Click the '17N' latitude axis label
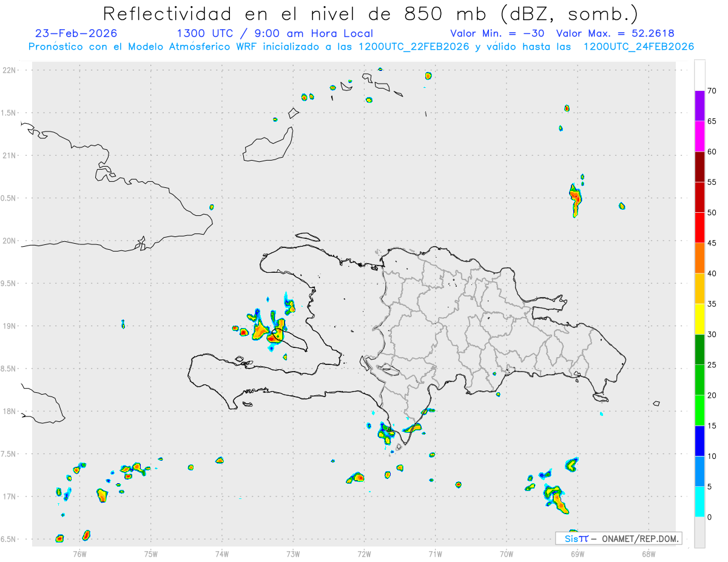The image size is (728, 562). pos(10,497)
